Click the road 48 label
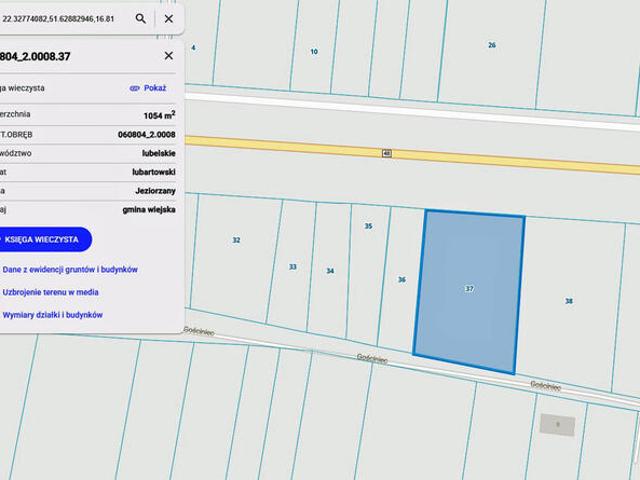The height and width of the screenshot is (480, 640). click(x=386, y=153)
